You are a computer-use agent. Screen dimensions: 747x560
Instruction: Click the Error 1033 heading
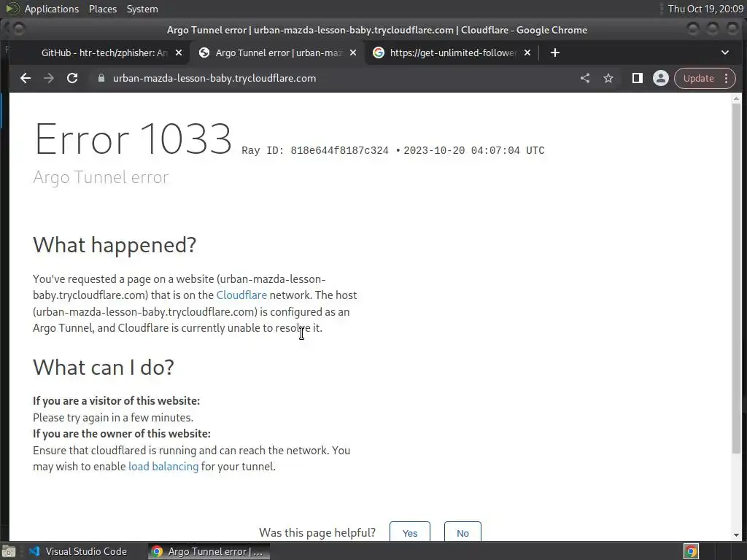(x=133, y=139)
